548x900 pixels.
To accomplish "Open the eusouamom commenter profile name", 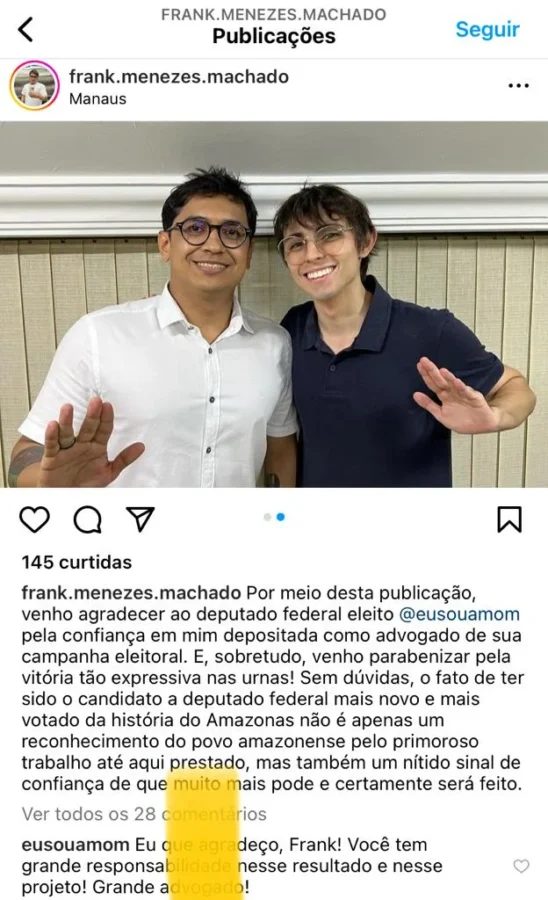I will [x=75, y=845].
